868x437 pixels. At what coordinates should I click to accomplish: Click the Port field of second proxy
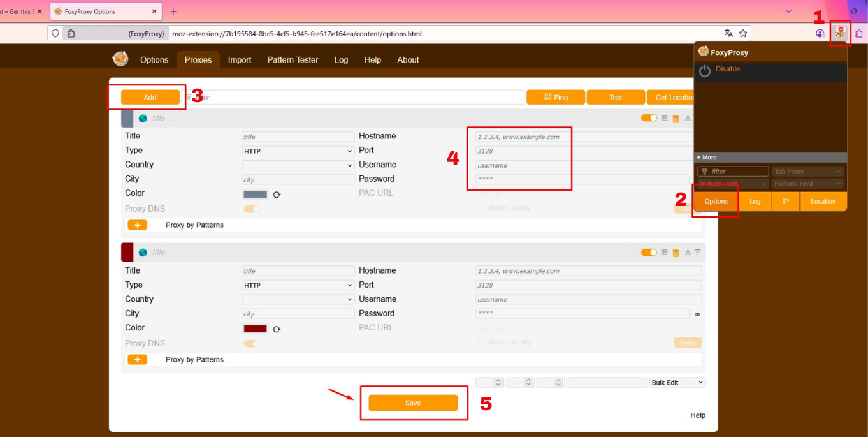[588, 285]
